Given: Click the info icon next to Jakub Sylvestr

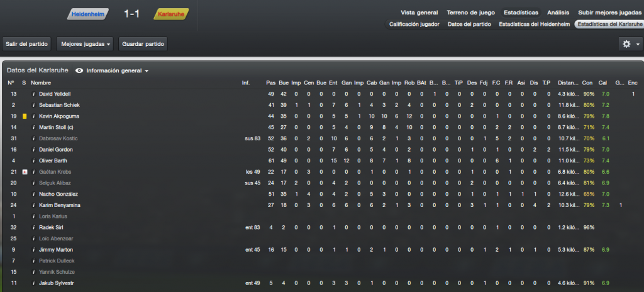Looking at the screenshot, I should [x=34, y=283].
